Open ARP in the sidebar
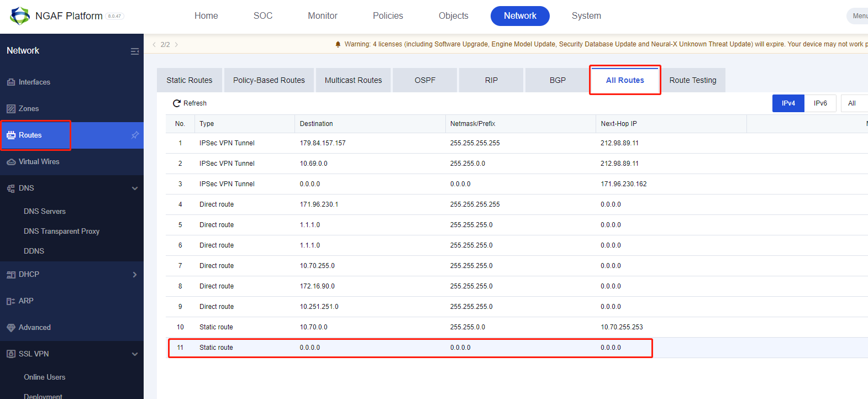 point(26,301)
